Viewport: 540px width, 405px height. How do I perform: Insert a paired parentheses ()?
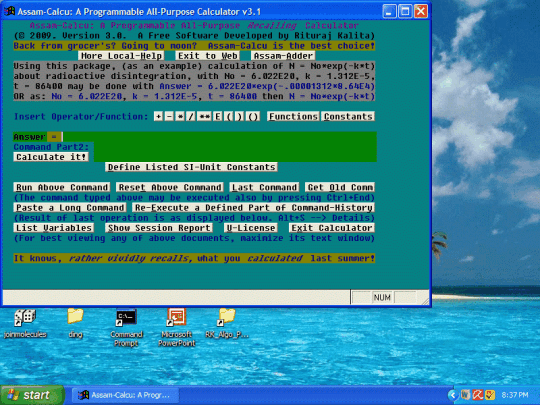click(x=253, y=117)
